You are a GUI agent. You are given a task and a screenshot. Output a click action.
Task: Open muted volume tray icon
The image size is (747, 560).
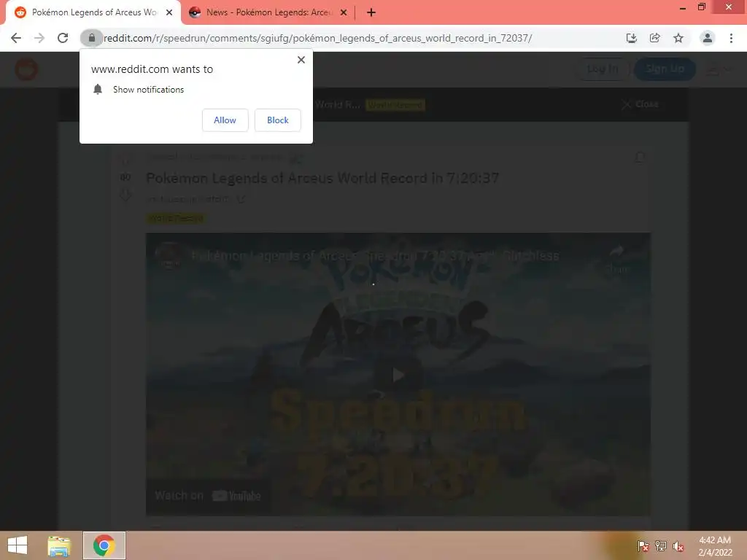678,546
